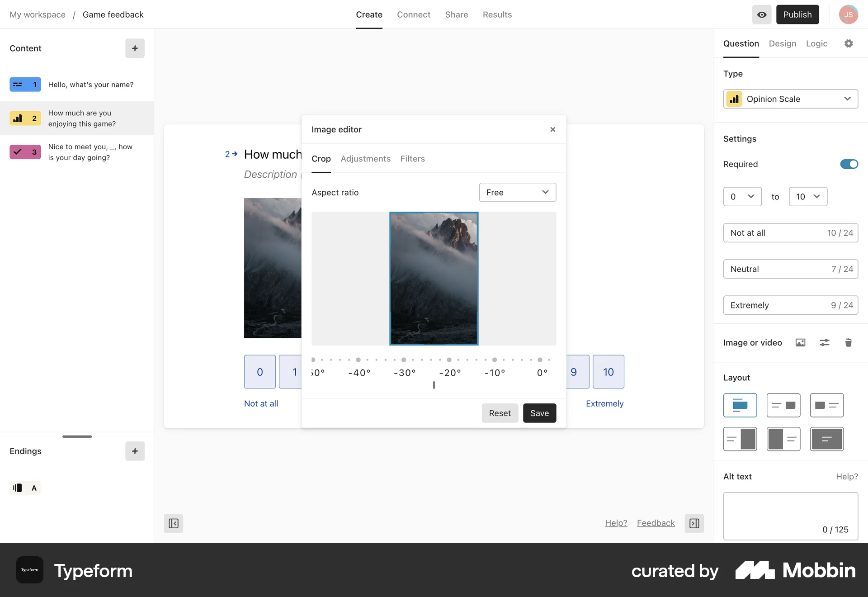Open image adjustment settings
The height and width of the screenshot is (597, 868).
pos(824,343)
